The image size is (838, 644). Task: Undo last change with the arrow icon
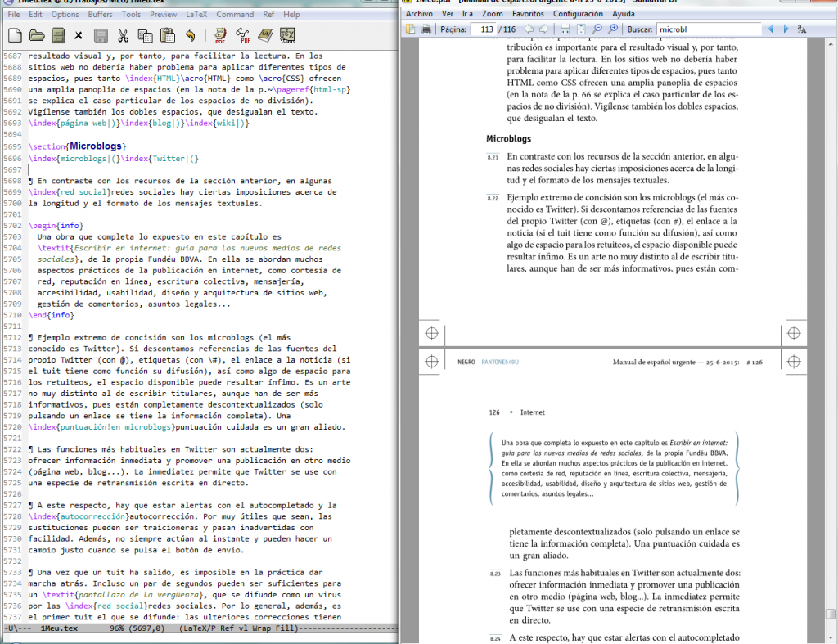(x=191, y=35)
